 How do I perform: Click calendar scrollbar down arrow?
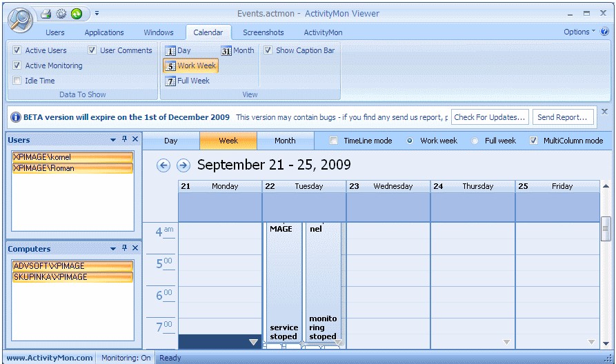[606, 343]
